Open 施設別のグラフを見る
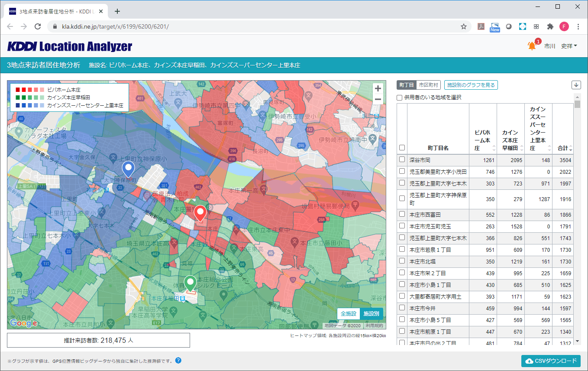The height and width of the screenshot is (371, 588). coord(471,85)
